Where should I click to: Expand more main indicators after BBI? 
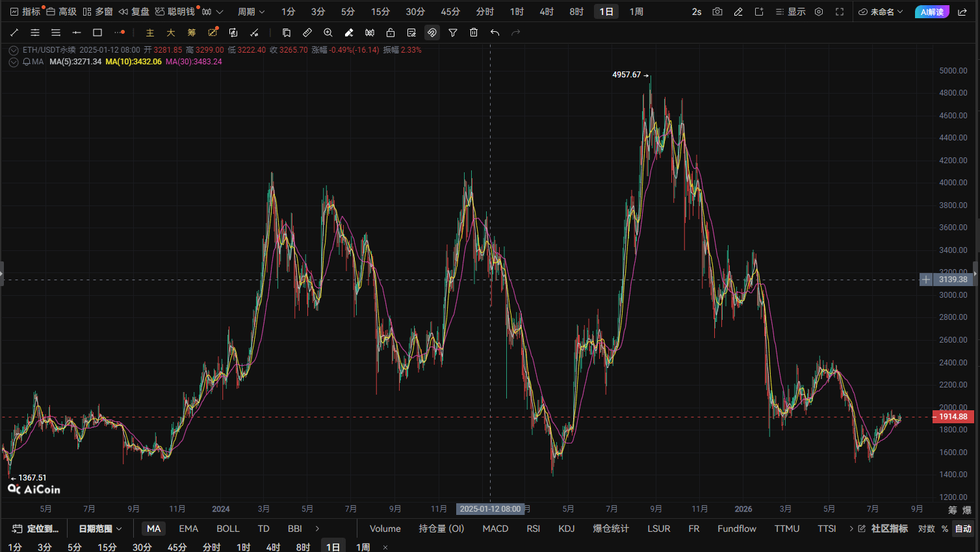pos(317,529)
